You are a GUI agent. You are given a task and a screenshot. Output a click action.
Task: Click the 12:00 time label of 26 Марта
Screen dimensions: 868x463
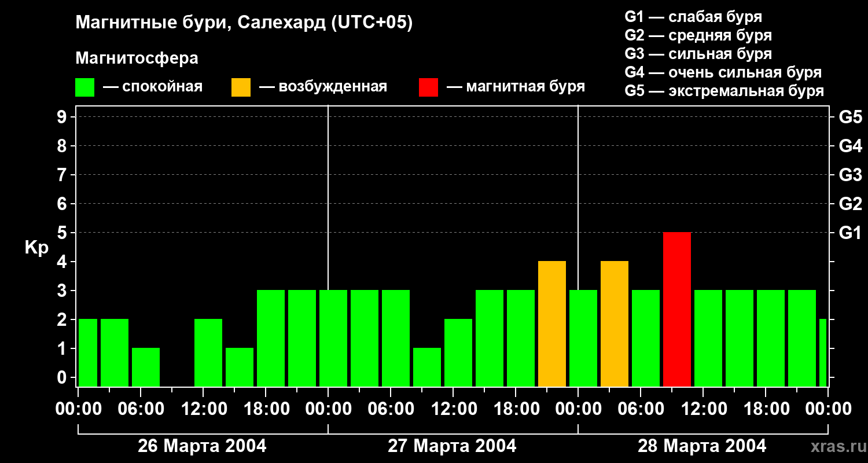point(203,409)
